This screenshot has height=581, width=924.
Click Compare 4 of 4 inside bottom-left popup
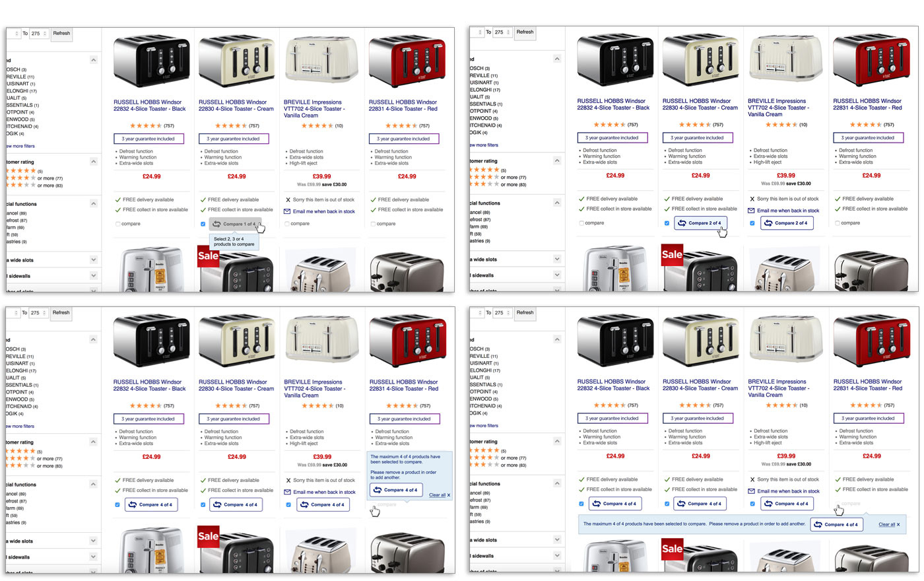pyautogui.click(x=396, y=490)
